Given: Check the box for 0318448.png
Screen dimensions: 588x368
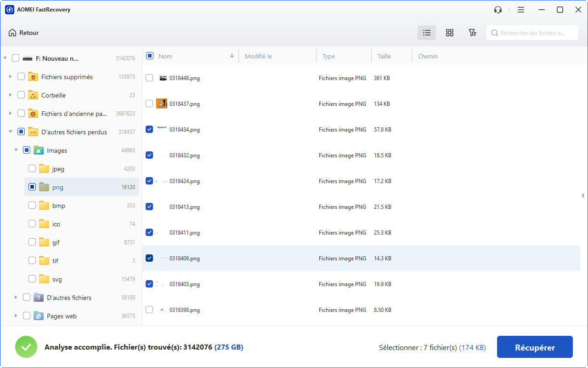Looking at the screenshot, I should coord(149,78).
